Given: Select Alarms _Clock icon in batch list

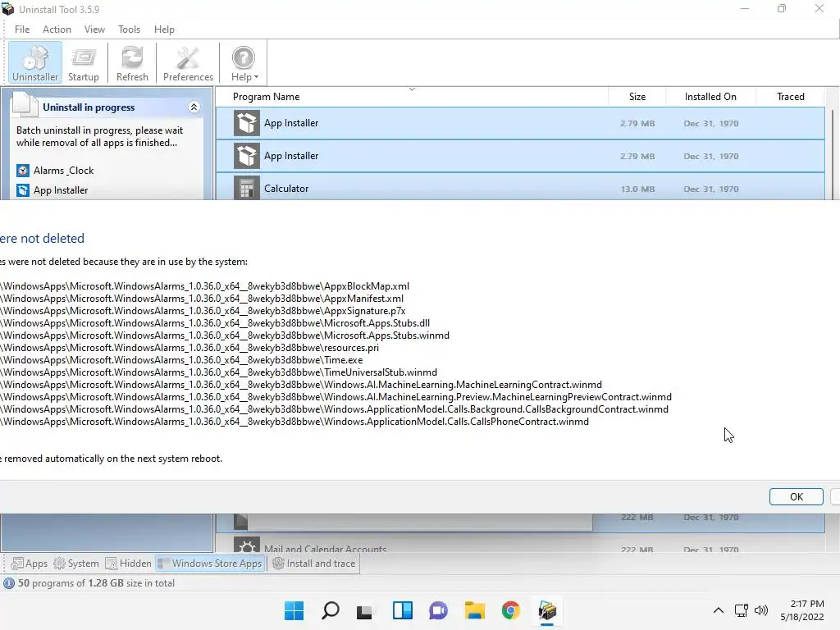Looking at the screenshot, I should 22,171.
